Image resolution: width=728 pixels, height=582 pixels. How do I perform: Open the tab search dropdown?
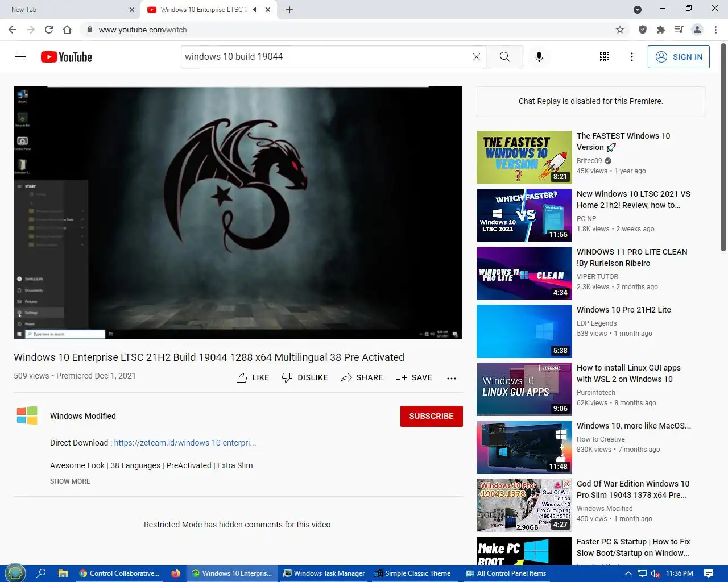coord(638,10)
